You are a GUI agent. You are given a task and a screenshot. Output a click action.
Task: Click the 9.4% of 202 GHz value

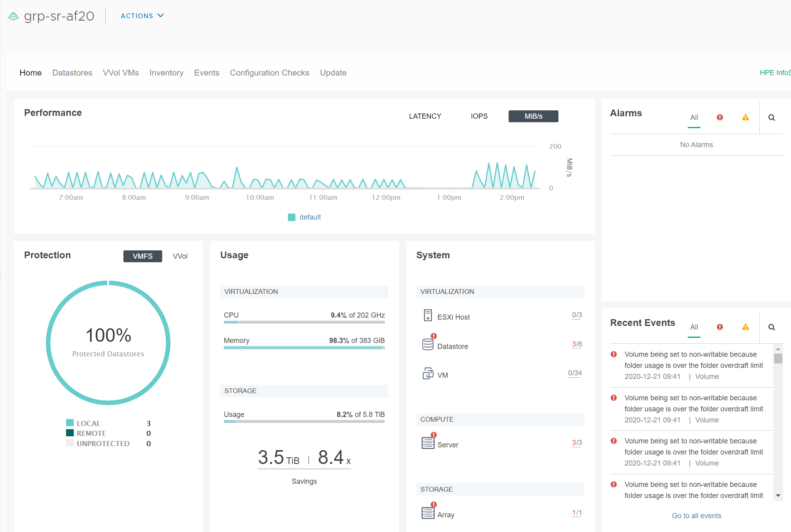[x=358, y=315]
